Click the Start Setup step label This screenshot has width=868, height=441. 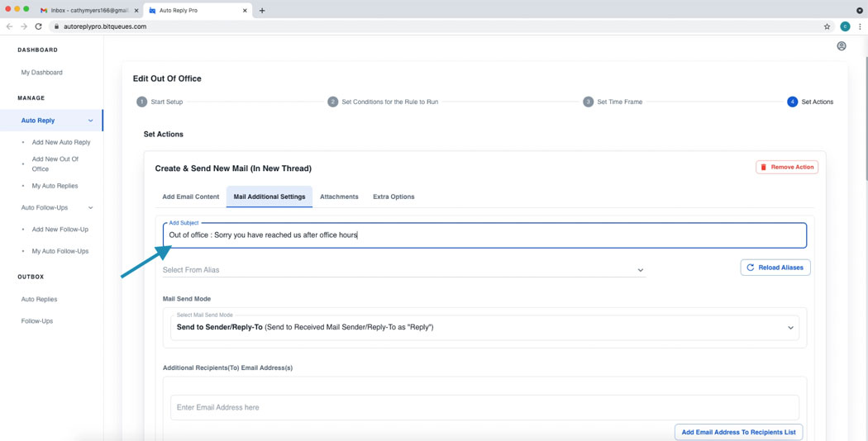click(167, 102)
